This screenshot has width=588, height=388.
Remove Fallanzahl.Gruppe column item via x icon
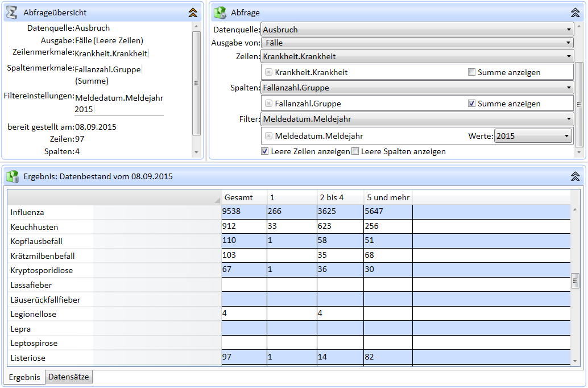pos(268,104)
